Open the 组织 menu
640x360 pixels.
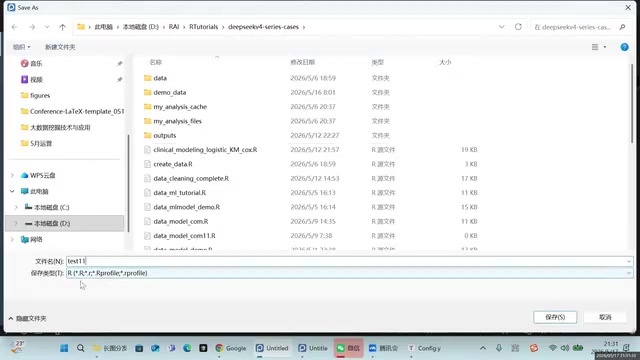(21, 47)
